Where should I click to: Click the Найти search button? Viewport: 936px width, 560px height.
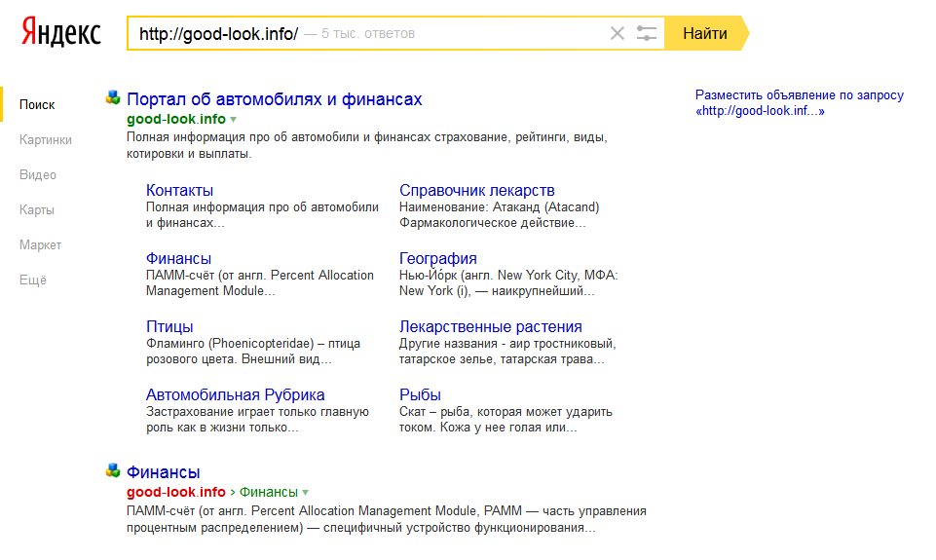(705, 33)
